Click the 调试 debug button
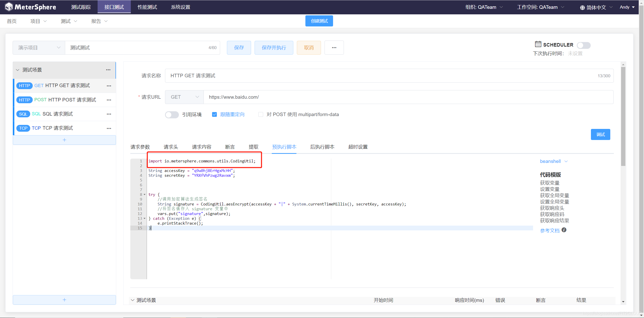Image resolution: width=644 pixels, height=318 pixels. pyautogui.click(x=600, y=134)
